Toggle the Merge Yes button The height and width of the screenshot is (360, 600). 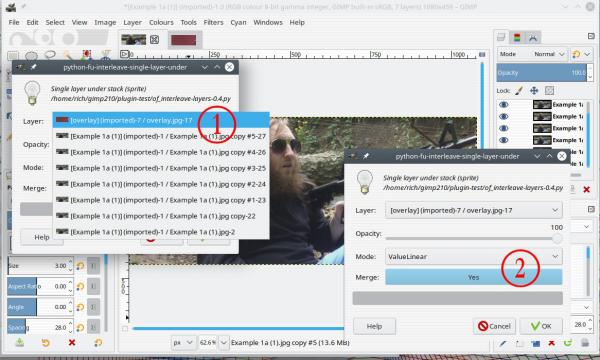[473, 277]
